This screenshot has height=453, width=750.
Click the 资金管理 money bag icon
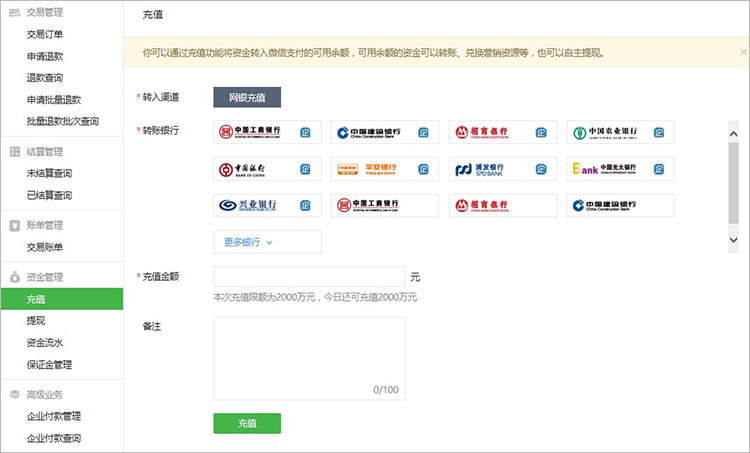coord(15,277)
